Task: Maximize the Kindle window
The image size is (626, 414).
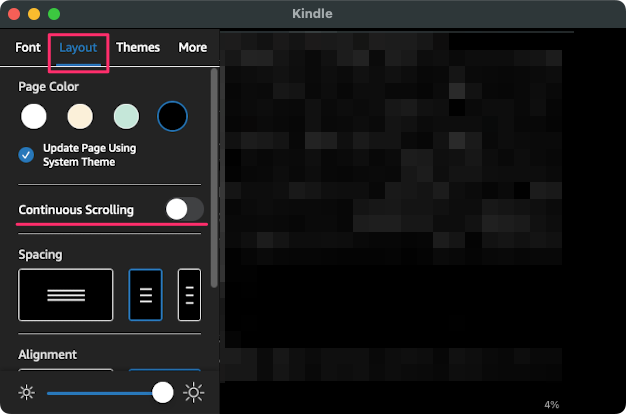Action: [54, 14]
